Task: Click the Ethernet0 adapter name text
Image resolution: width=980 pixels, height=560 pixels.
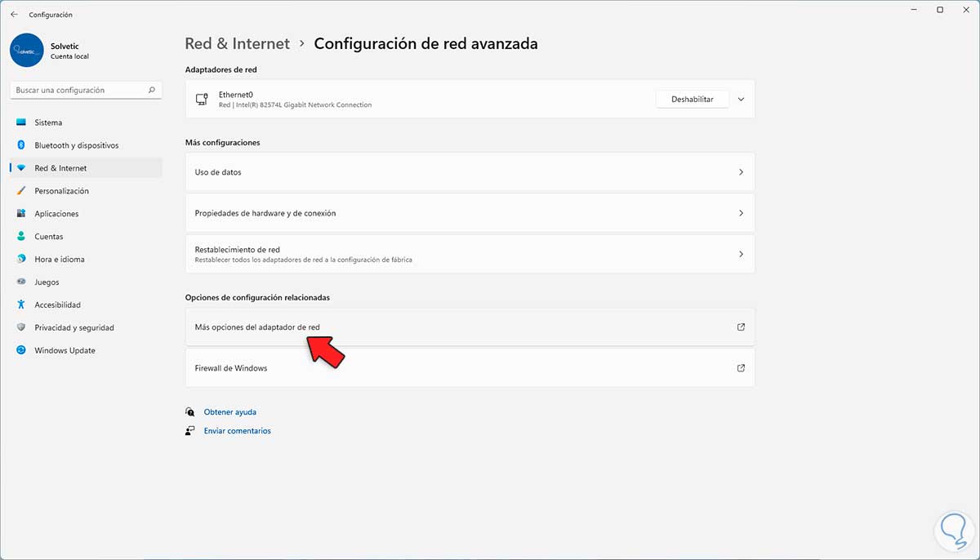Action: 235,95
